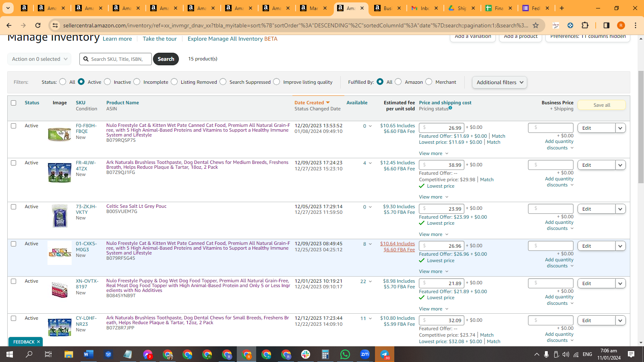Switch to the Google Sheets Fina tab
Viewport: 644px width, 362px height.
499,8
